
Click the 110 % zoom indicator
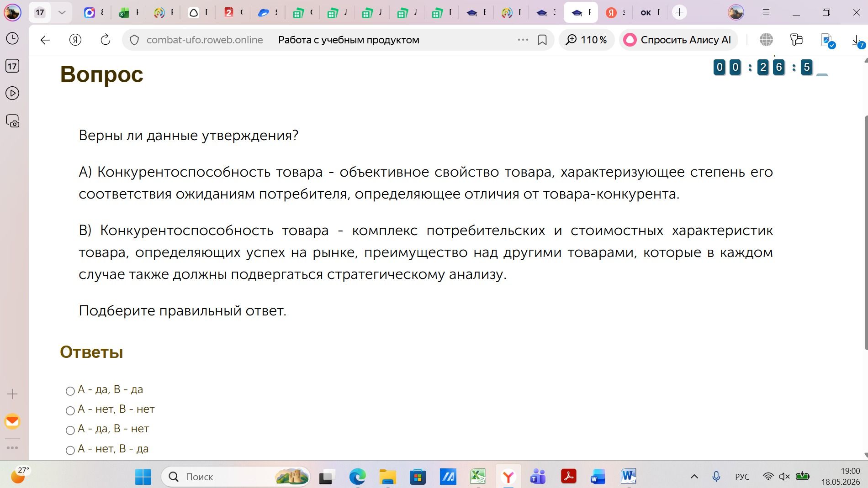click(x=587, y=40)
